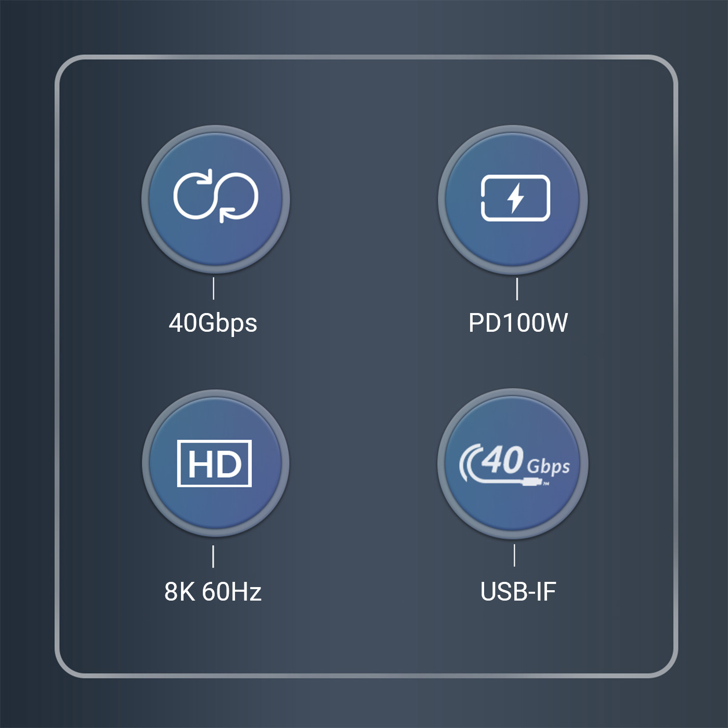
Task: Select the battery charging icon
Action: 515,198
